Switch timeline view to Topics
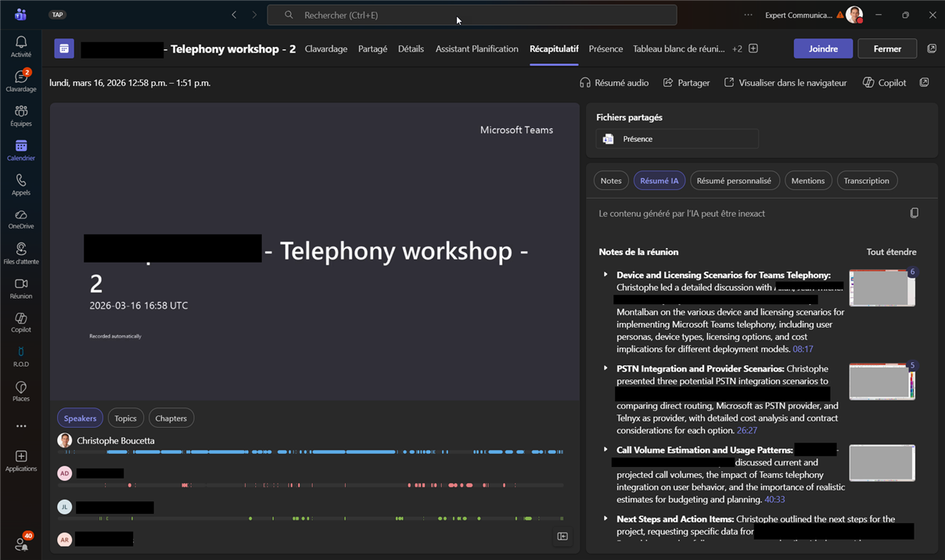 [x=125, y=418]
